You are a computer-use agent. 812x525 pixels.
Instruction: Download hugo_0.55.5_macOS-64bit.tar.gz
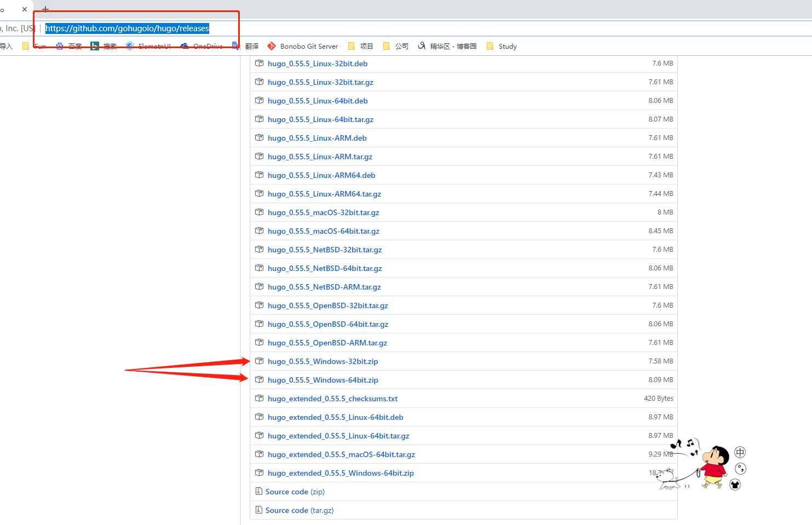(323, 231)
